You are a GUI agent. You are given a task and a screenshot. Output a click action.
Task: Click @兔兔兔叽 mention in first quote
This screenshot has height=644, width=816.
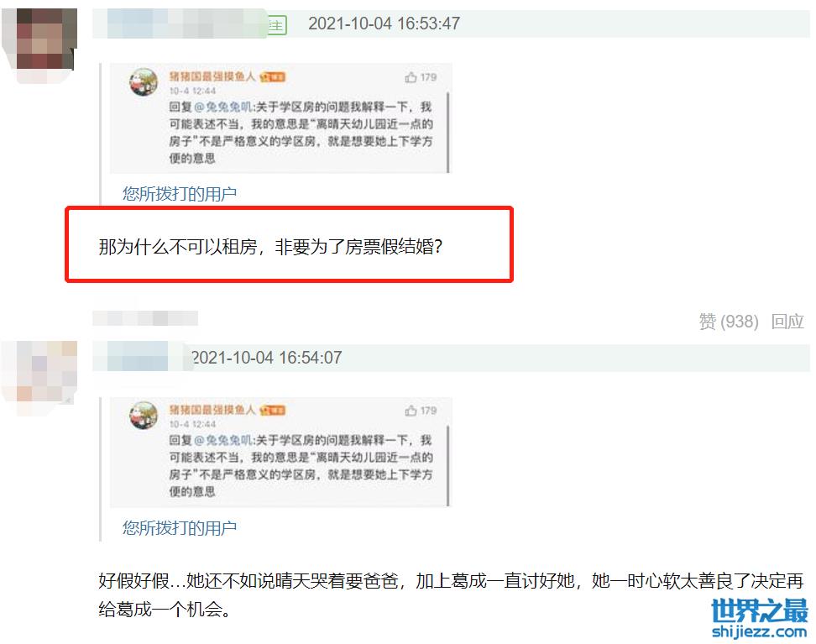point(223,107)
